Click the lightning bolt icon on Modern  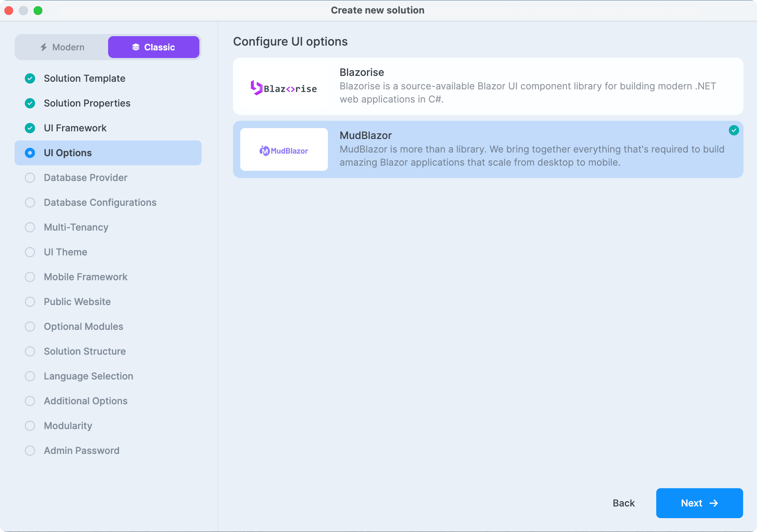coord(44,47)
